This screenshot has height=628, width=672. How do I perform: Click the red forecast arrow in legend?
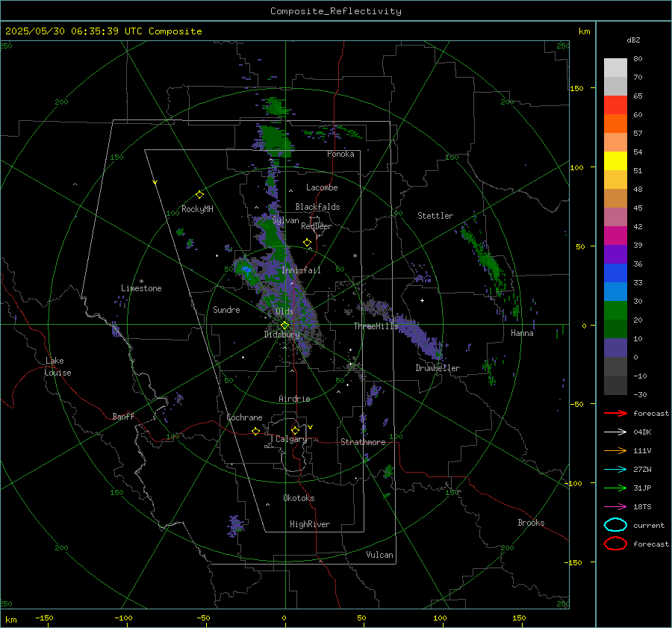(x=615, y=413)
